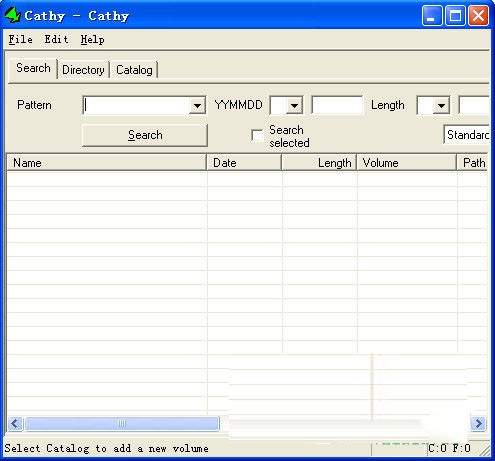Switch to the Search tab
The height and width of the screenshot is (461, 495).
coord(33,68)
